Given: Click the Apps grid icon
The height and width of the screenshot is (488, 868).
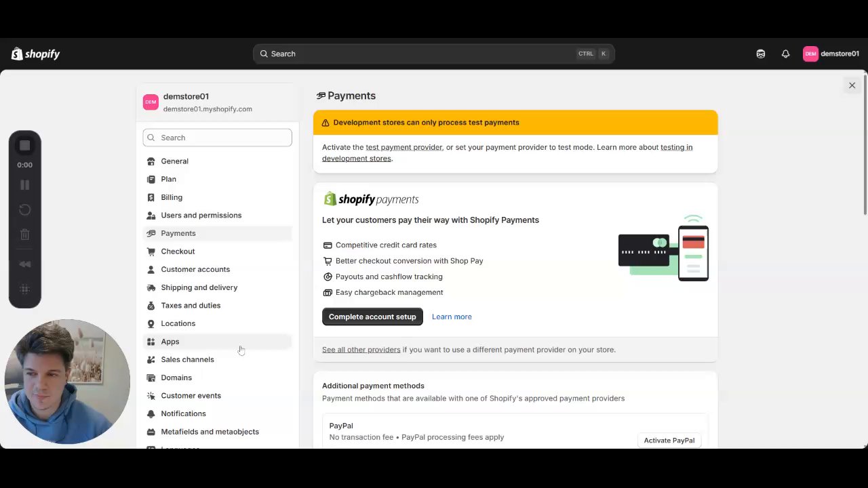Looking at the screenshot, I should tap(151, 342).
